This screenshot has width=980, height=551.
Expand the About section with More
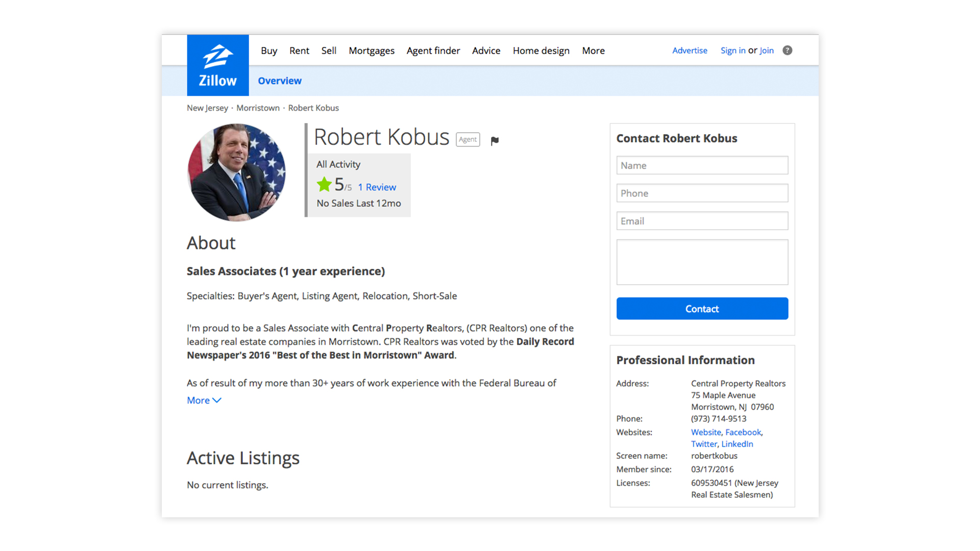pos(204,400)
